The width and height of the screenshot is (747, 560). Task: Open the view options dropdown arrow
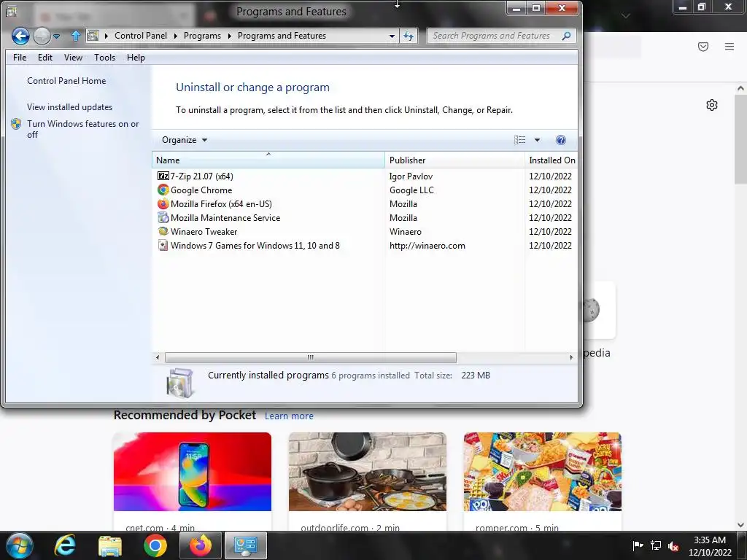point(537,140)
